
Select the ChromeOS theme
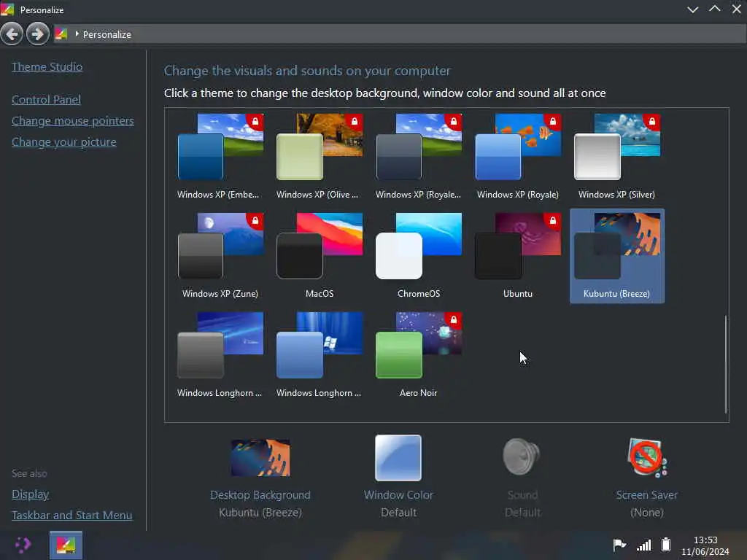coord(418,256)
